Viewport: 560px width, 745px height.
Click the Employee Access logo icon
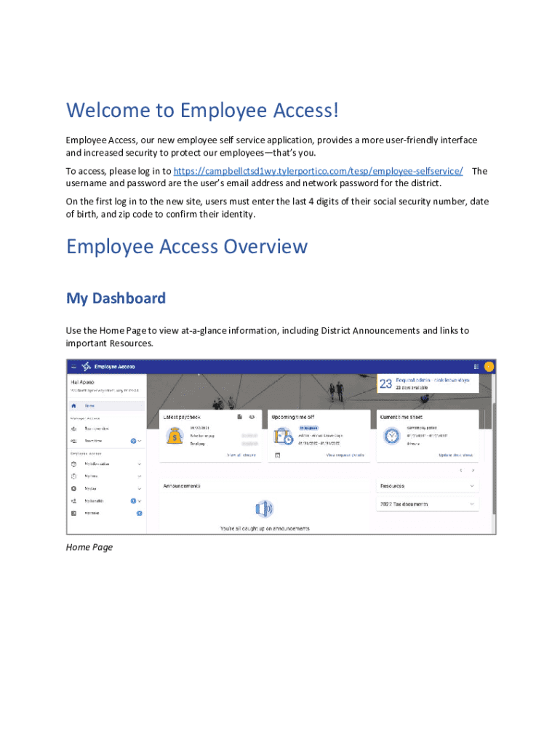(87, 367)
